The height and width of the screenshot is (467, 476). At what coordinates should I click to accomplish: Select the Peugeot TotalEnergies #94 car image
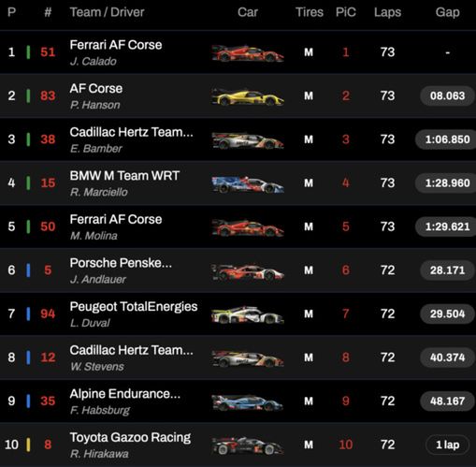(x=248, y=314)
